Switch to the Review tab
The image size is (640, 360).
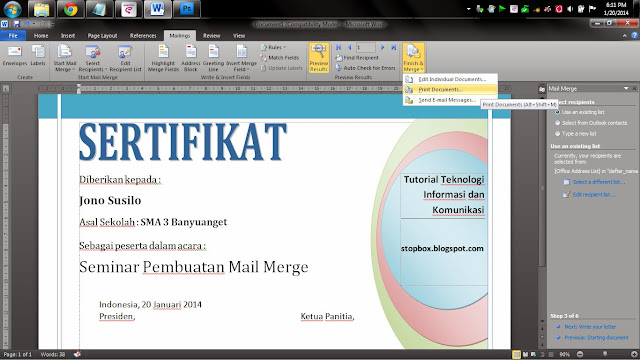coord(211,36)
